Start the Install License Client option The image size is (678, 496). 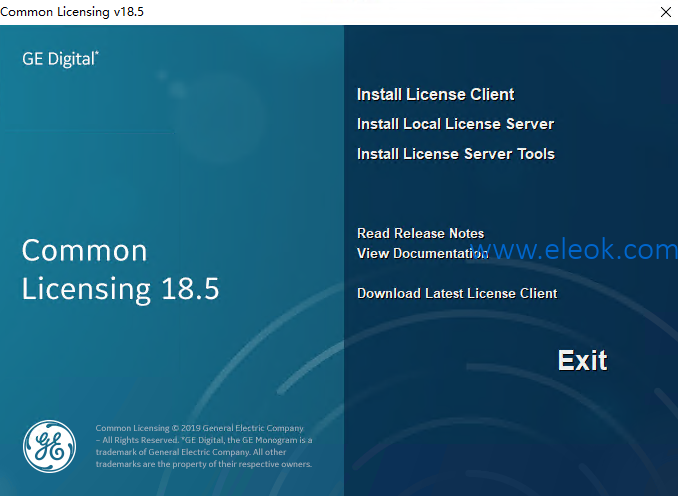click(x=435, y=94)
